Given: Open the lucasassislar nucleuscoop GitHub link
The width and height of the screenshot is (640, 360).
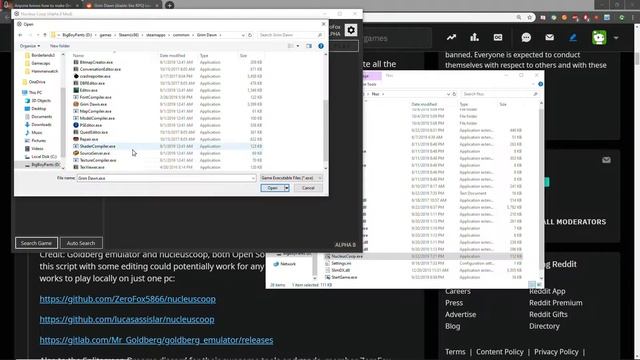Looking at the screenshot, I should (127, 320).
